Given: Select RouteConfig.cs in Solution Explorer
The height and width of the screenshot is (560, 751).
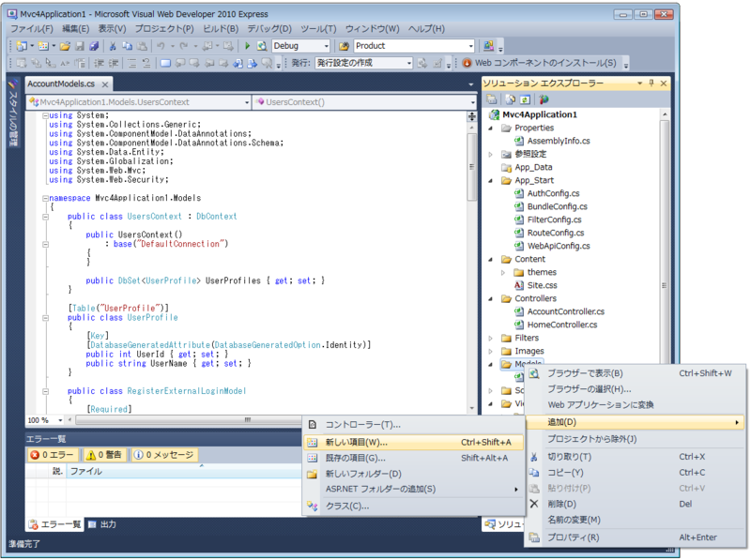Looking at the screenshot, I should coord(555,234).
